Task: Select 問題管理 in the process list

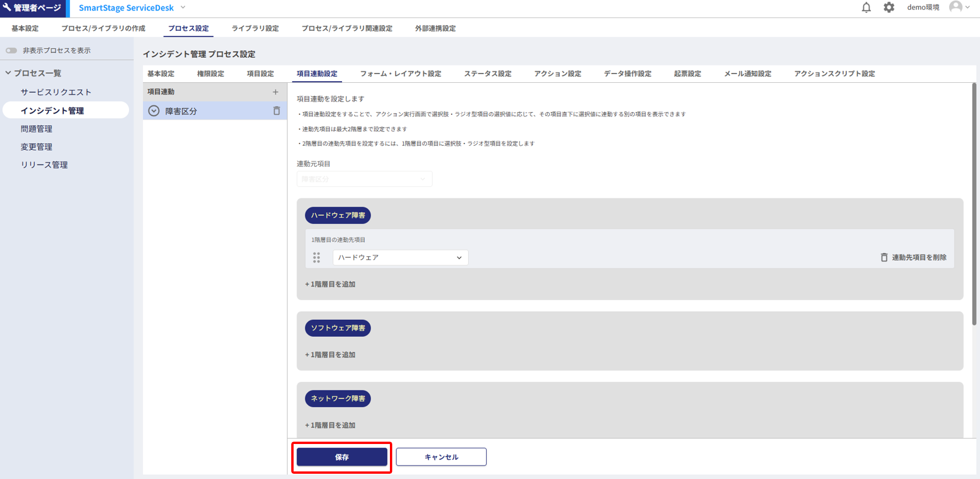Action: tap(37, 129)
